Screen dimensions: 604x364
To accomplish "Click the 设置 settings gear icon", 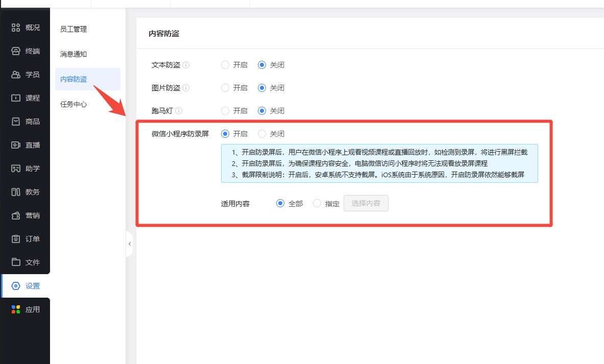I will coord(16,286).
